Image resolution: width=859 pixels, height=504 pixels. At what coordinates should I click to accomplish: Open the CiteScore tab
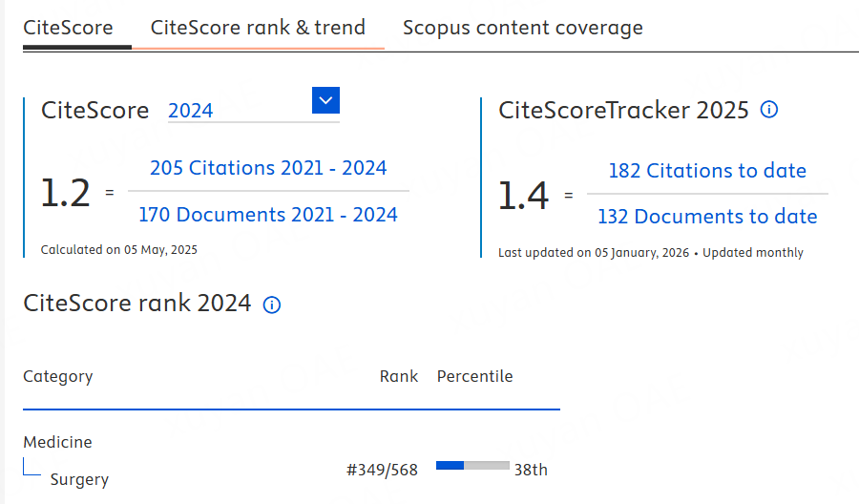68,28
